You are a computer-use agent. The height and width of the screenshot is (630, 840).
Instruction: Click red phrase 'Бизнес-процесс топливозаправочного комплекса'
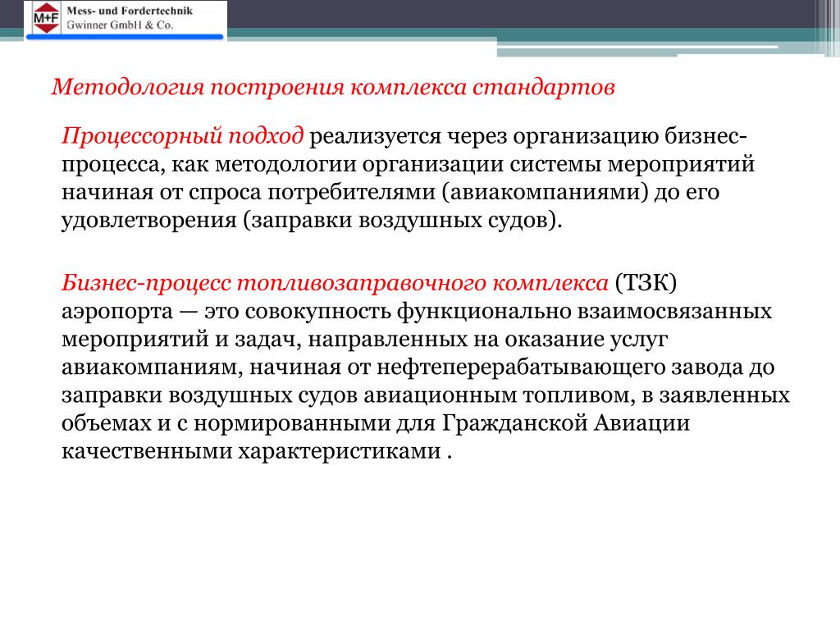tap(335, 283)
